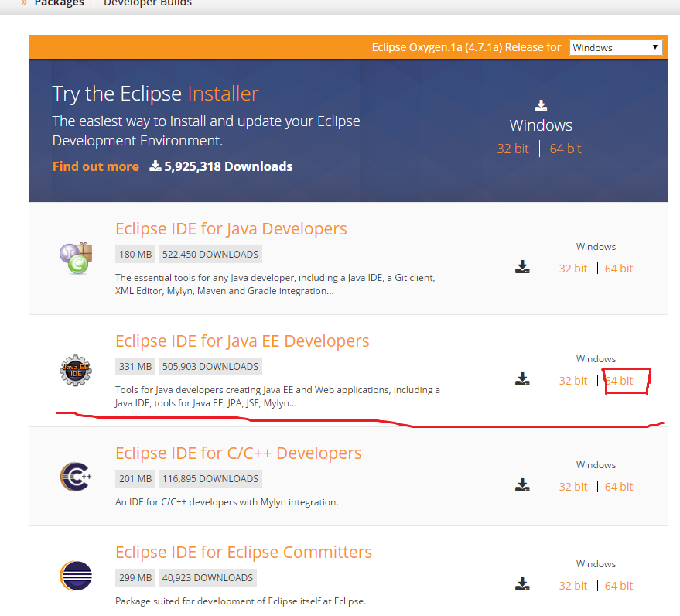Download 64 bit Eclipse Installer
680x616 pixels.
[565, 149]
